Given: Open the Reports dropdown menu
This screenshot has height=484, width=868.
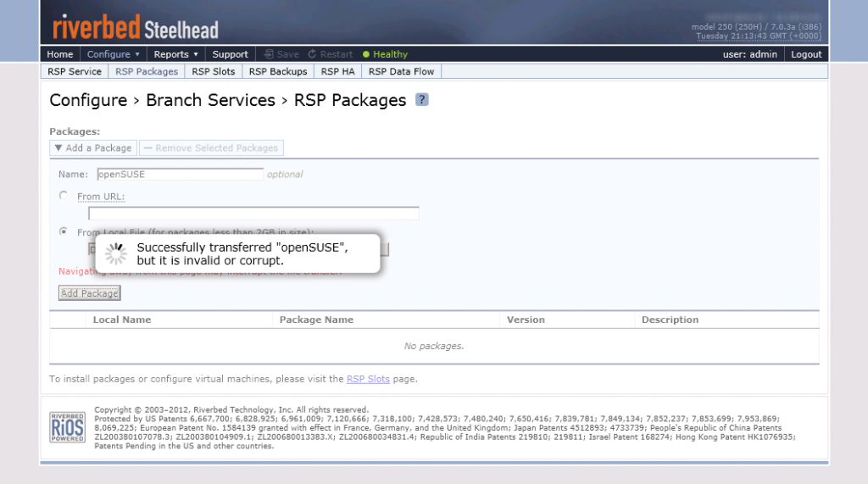Looking at the screenshot, I should click(176, 54).
